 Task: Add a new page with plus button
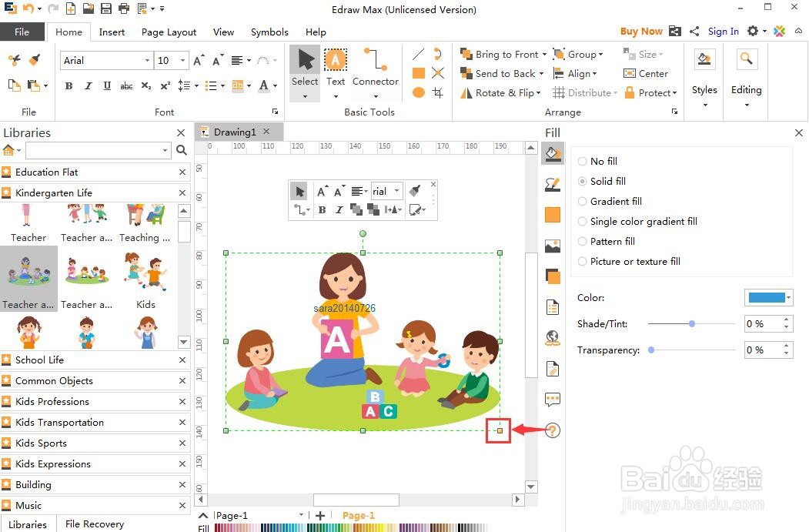tap(320, 516)
